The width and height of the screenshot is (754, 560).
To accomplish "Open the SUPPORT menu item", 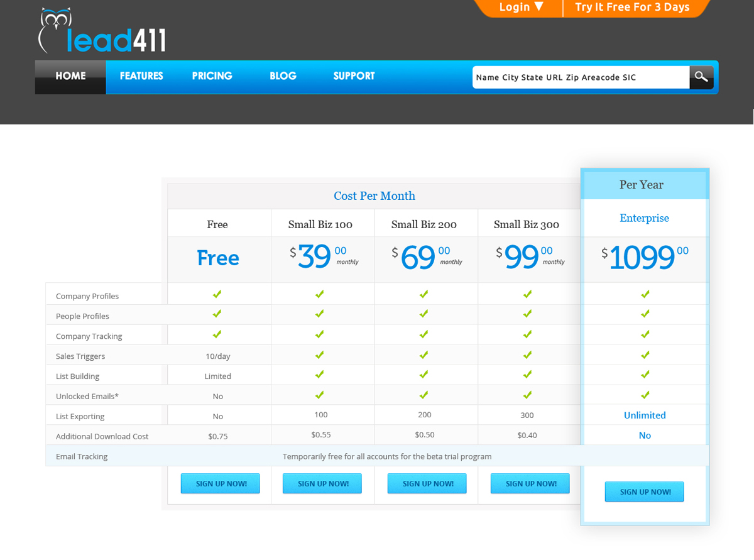I will [354, 76].
